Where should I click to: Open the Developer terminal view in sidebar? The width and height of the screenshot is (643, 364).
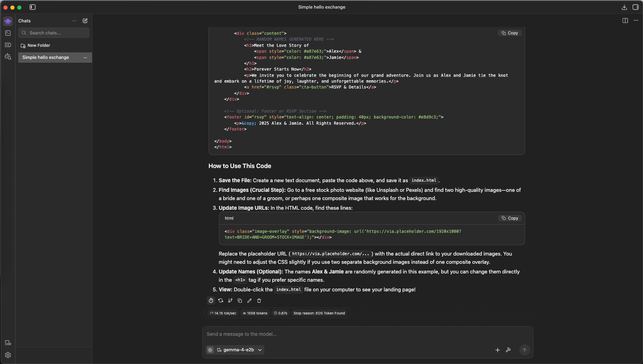coord(8,33)
